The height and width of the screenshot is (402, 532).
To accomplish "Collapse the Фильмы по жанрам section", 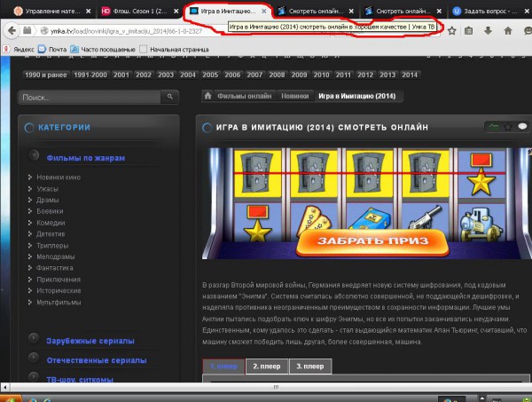I will [33, 157].
